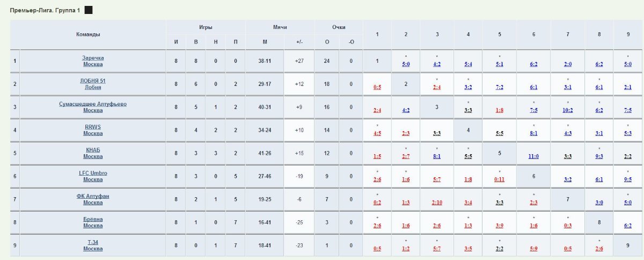Open the Брёвна team link
This screenshot has width=644, height=260.
(93, 219)
